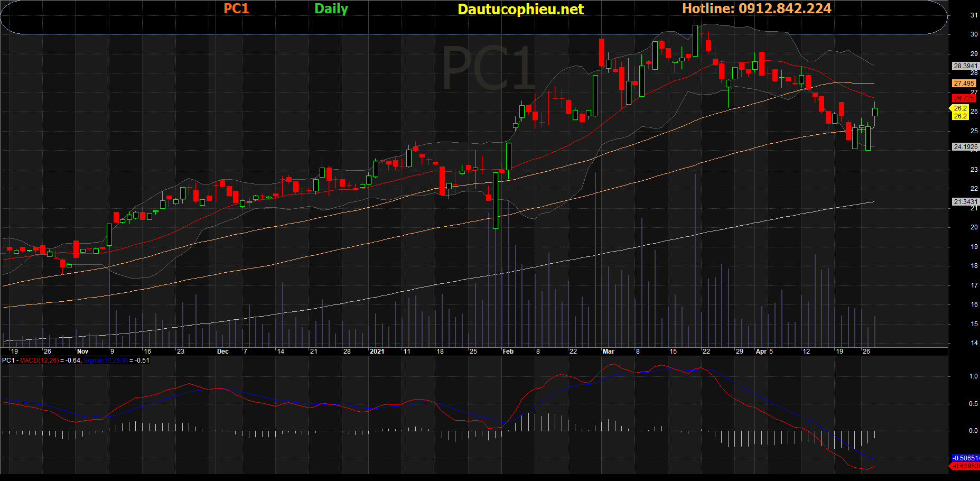The image size is (980, 481).
Task: Select the Dec marker on date axis
Action: (x=223, y=351)
